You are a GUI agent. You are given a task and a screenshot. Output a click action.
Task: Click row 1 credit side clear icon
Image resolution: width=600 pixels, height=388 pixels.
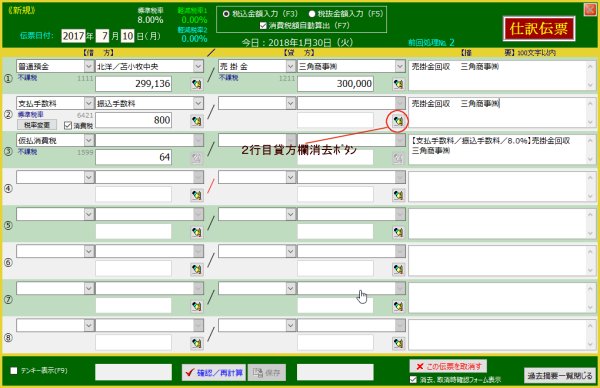click(398, 84)
